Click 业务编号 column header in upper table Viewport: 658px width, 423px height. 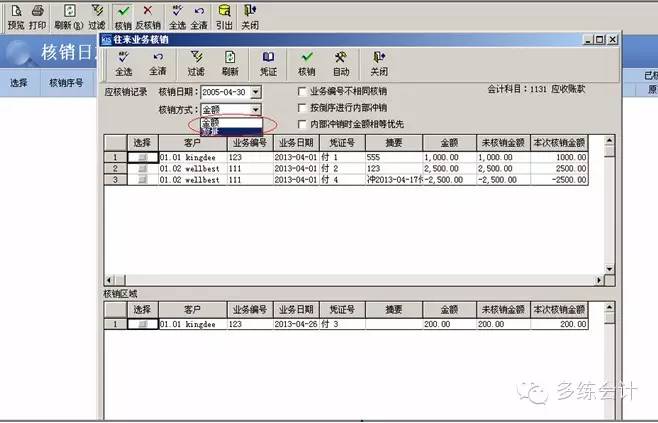250,143
